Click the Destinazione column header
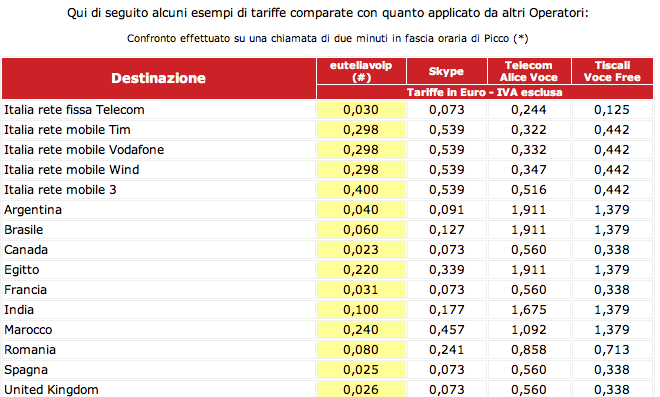Viewport: 660px width, 397px height. tap(159, 78)
